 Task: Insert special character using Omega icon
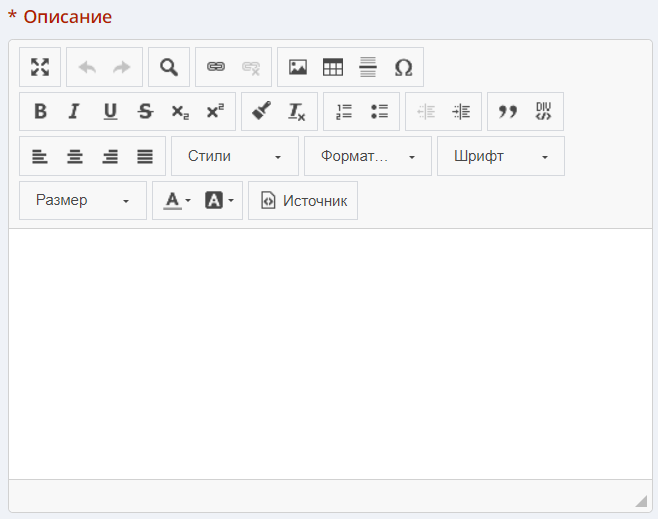coord(403,67)
